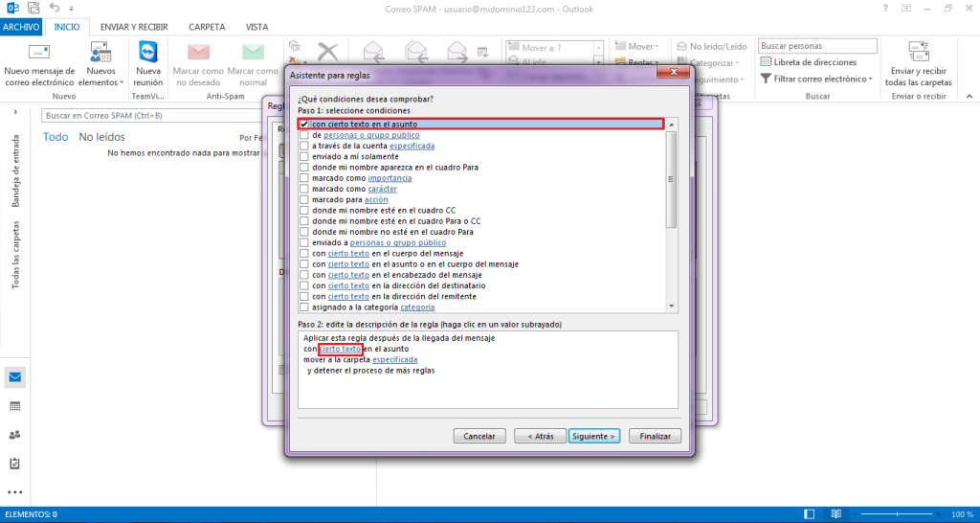Click the 'importancia' link in conditions list
This screenshot has height=523, width=980.
[390, 177]
